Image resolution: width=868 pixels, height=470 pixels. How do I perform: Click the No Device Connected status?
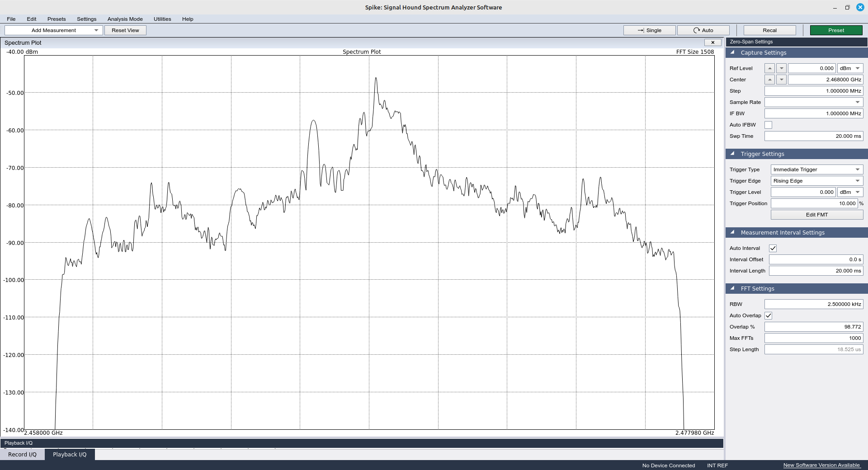669,465
